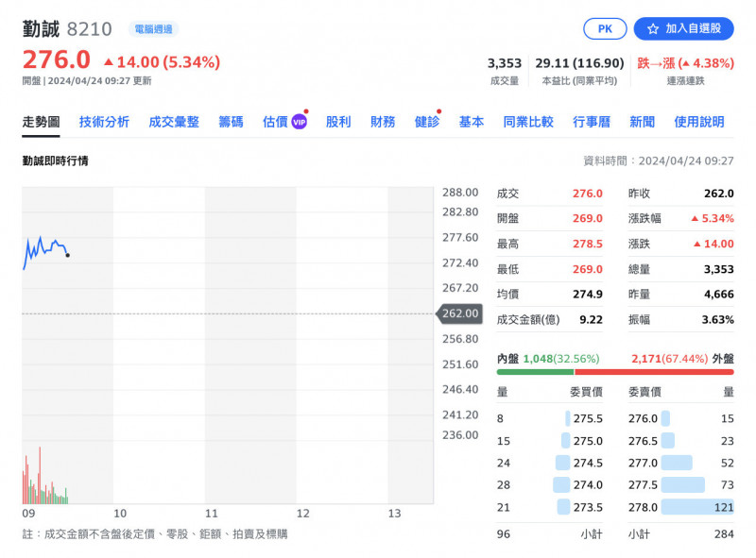Viewport: 756px width, 558px height.
Task: Click ask volume 73
Action: tap(727, 485)
